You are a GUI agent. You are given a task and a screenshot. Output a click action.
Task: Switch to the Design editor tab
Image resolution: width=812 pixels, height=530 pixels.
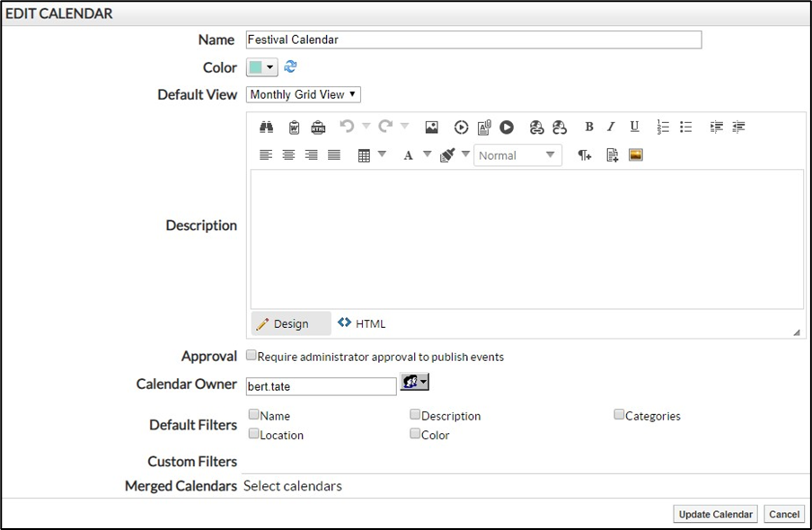[282, 324]
